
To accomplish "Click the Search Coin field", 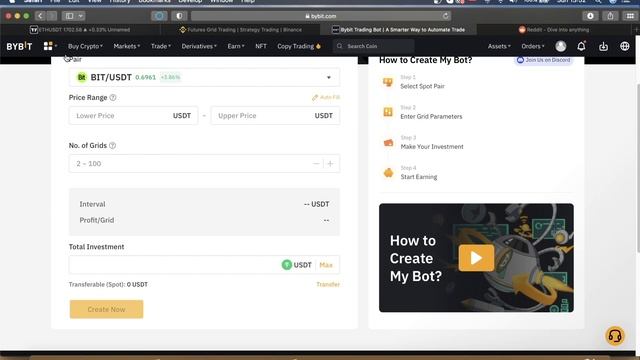I will 373,46.
